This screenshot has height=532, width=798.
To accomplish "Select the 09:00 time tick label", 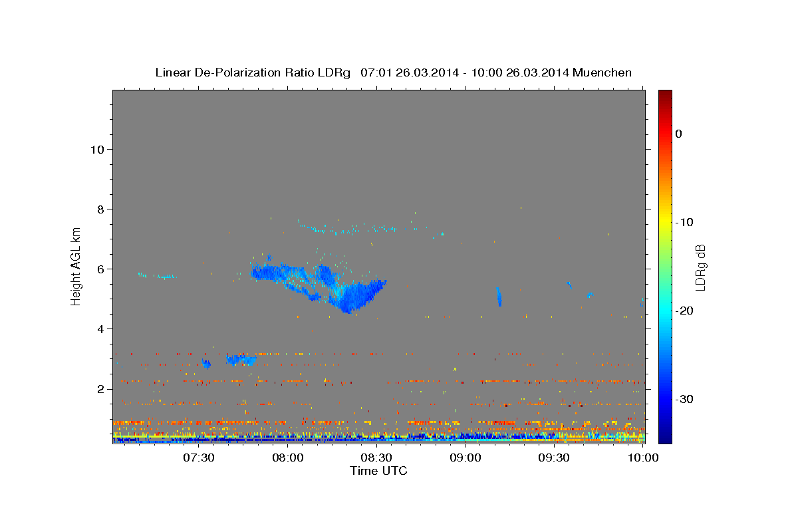I will click(465, 458).
